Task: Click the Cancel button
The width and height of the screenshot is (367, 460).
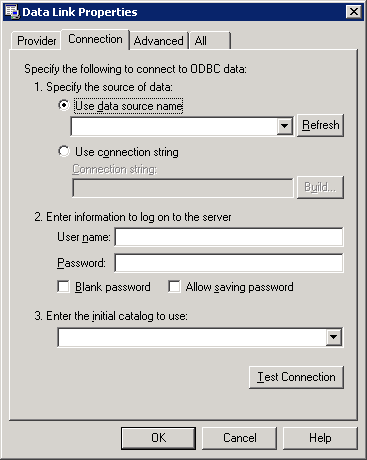Action: point(239,438)
